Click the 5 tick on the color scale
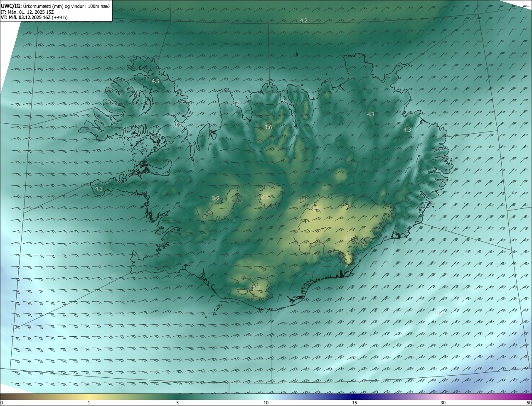This screenshot has width=532, height=406. (177, 403)
